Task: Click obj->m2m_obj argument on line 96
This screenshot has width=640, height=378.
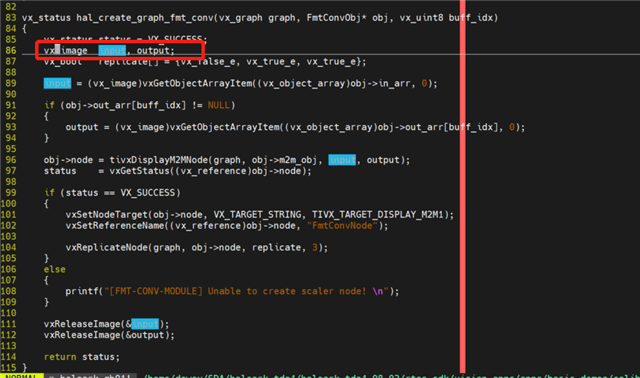Action: click(x=284, y=160)
